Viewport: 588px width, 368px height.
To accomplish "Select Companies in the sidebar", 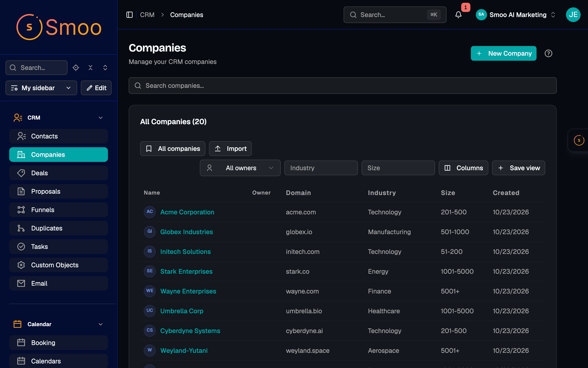I will coord(59,155).
